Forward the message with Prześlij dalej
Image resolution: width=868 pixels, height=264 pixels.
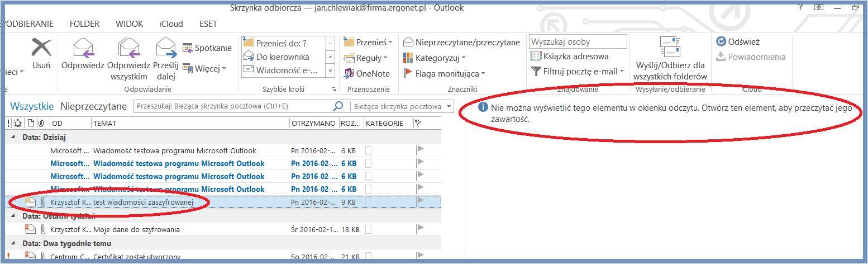point(166,59)
